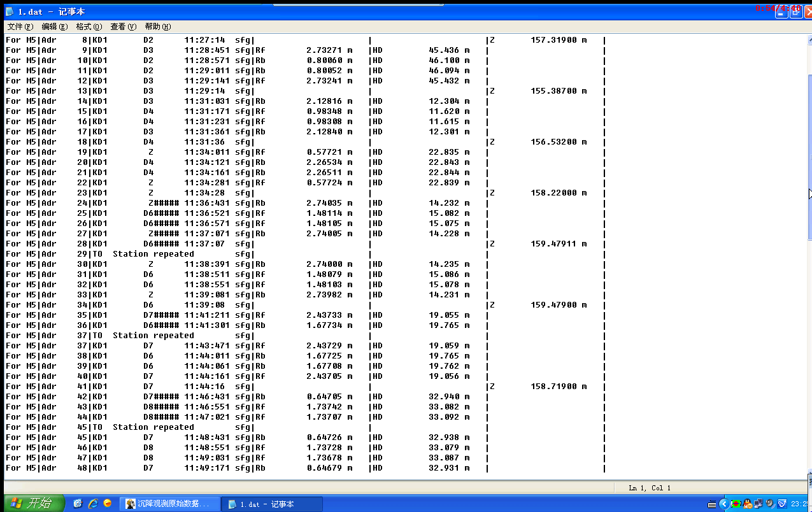Click the orange round quick launch icon

107,504
